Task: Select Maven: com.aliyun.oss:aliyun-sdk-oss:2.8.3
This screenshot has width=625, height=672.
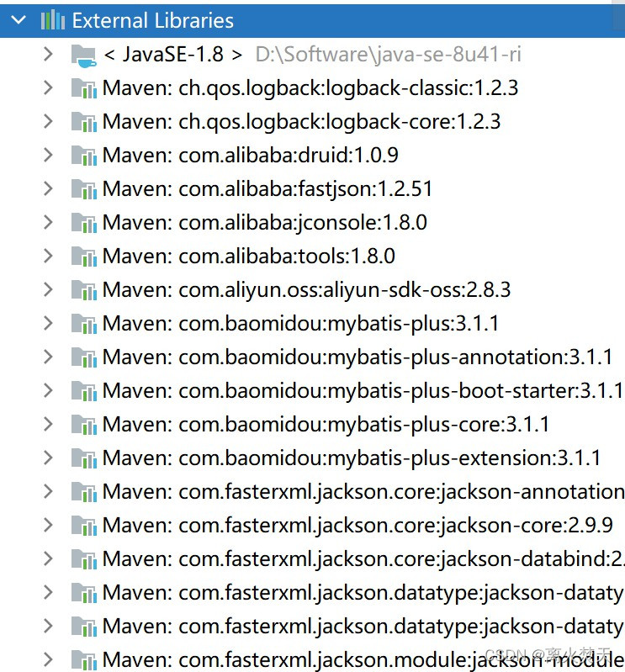Action: [x=306, y=289]
